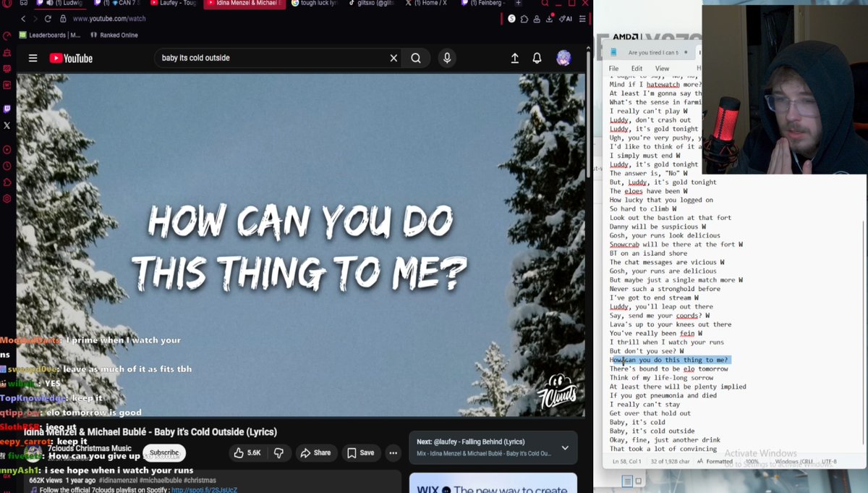Screen dimensions: 868x493
Task: Click the Windows (CRLF) status bar entry
Action: [x=793, y=461]
